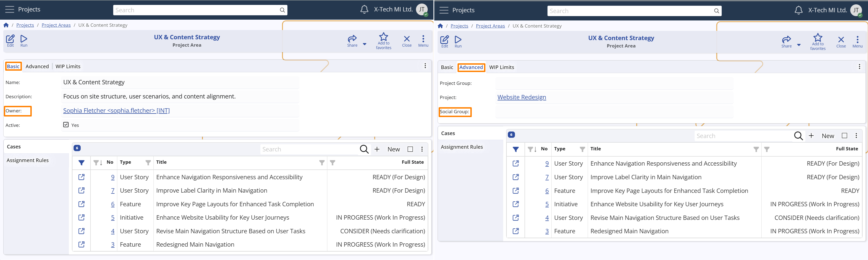Click the Add to favorites star in the Basic view
Image resolution: width=868 pixels, height=260 pixels.
(x=383, y=37)
